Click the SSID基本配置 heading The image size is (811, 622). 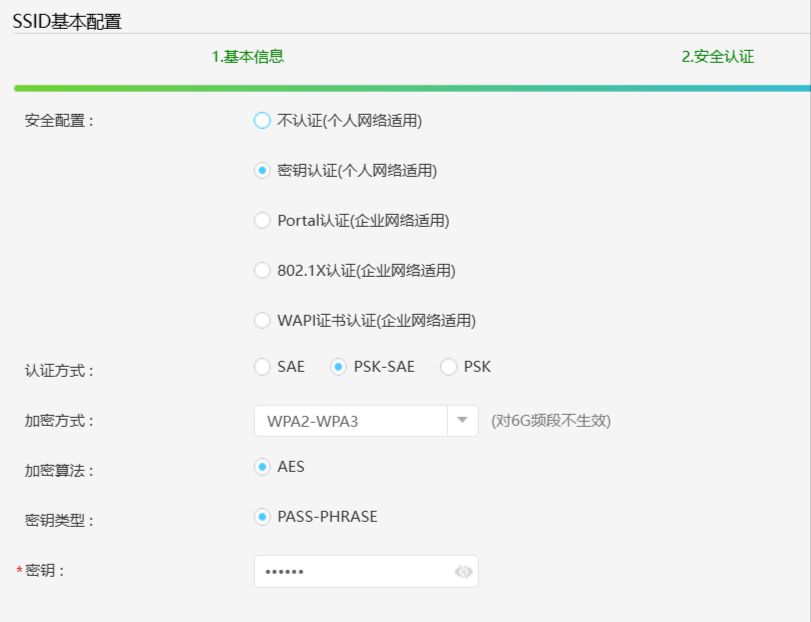tap(67, 22)
